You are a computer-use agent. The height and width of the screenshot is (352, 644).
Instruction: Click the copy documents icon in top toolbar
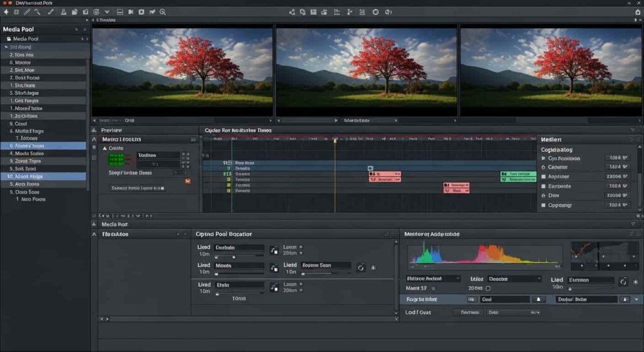(x=74, y=12)
